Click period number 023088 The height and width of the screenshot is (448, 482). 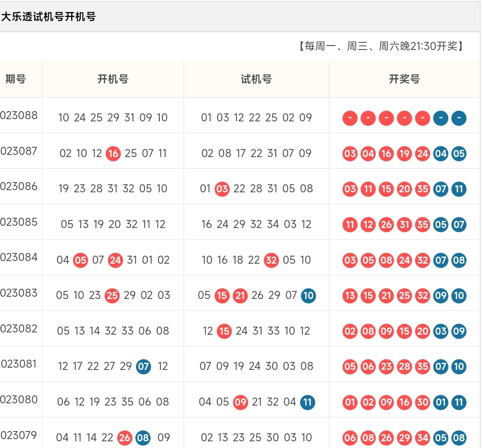[x=19, y=116]
